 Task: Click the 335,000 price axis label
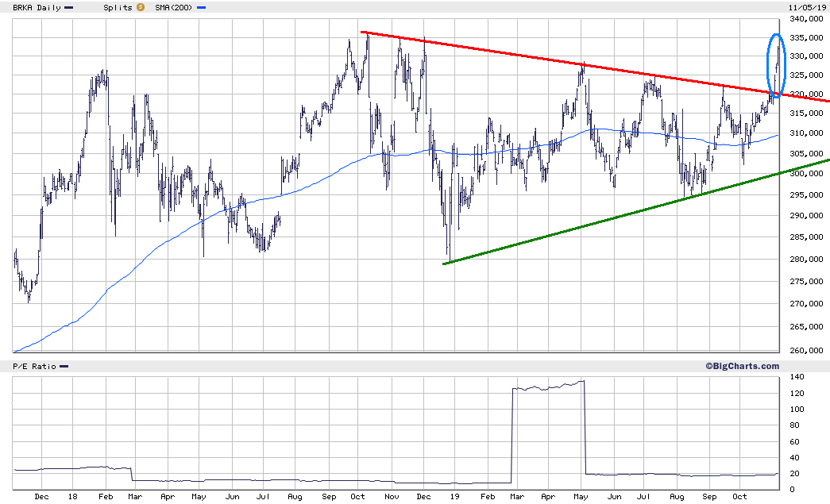(807, 38)
